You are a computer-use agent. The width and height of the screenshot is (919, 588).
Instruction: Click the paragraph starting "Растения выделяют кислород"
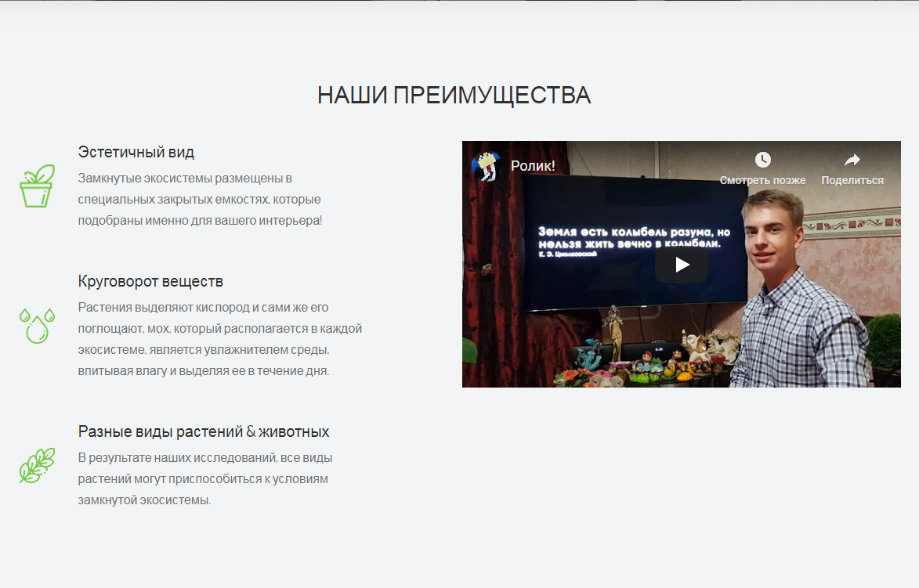[220, 339]
